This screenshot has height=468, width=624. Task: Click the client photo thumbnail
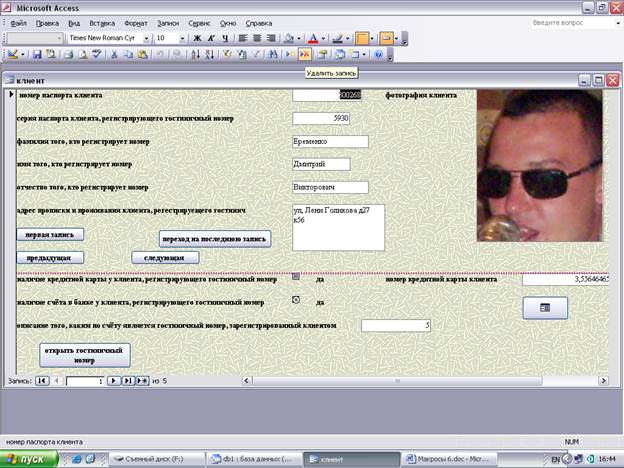pos(540,166)
